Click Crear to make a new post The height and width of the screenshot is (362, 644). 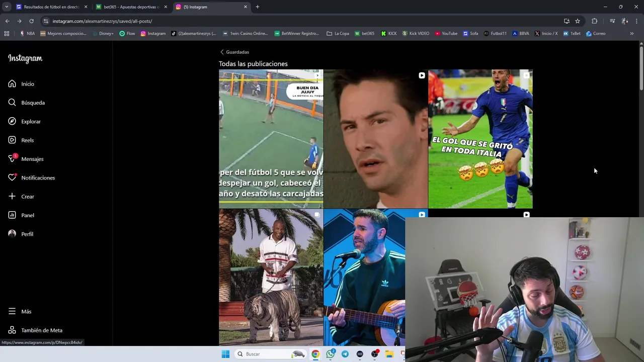21,197
